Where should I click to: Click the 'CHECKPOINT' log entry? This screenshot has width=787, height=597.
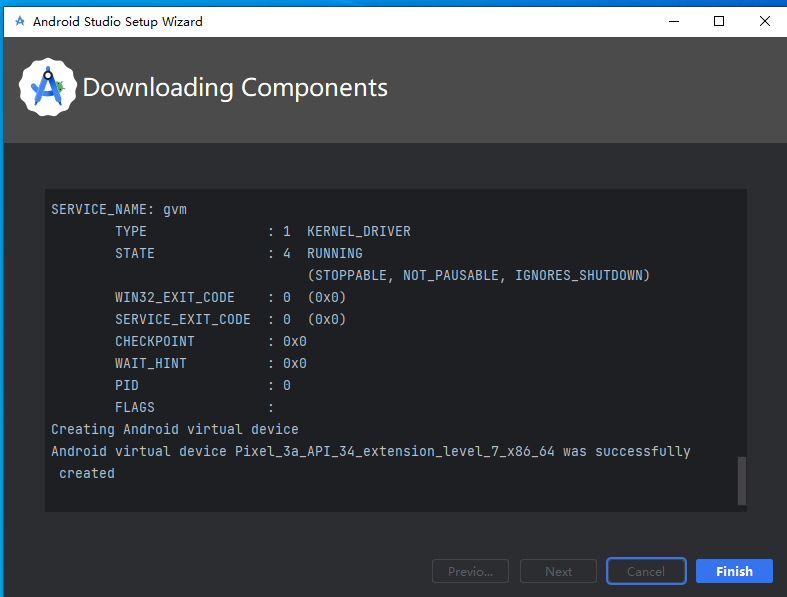pos(155,341)
